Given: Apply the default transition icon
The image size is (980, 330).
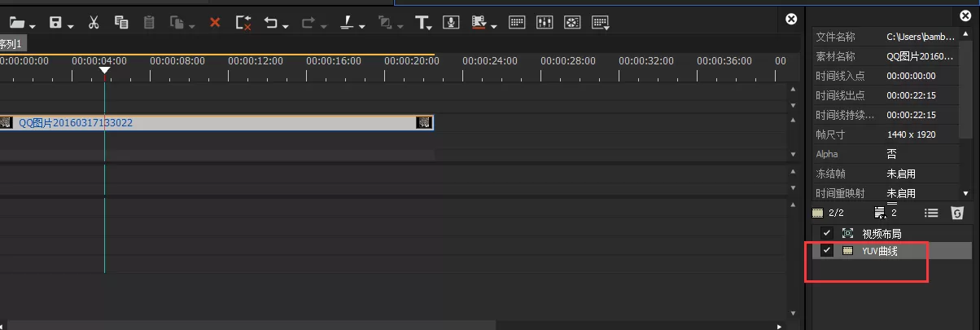Looking at the screenshot, I should tap(346, 23).
